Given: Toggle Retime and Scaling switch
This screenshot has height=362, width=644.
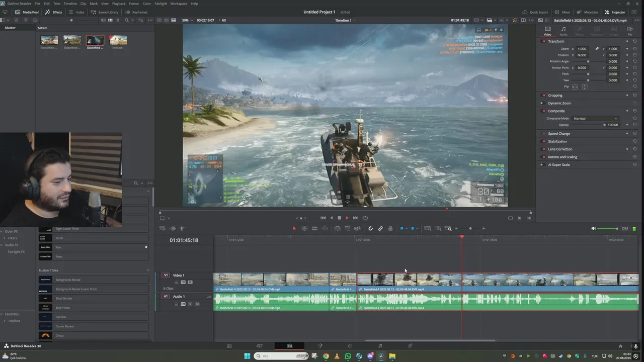Looking at the screenshot, I should pos(543,157).
